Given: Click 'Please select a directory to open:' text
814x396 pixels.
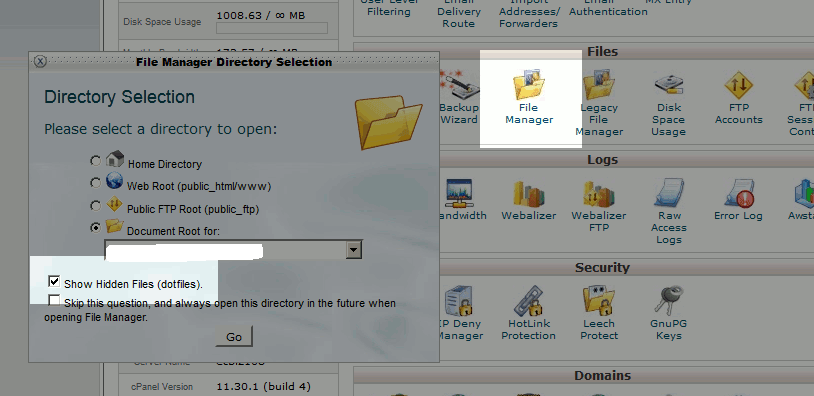Looking at the screenshot, I should click(160, 129).
